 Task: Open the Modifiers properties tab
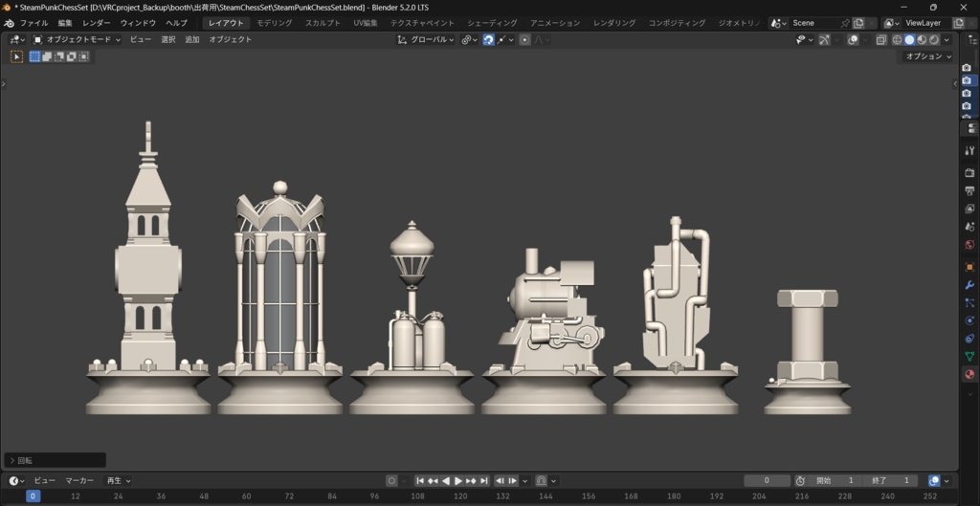[969, 285]
